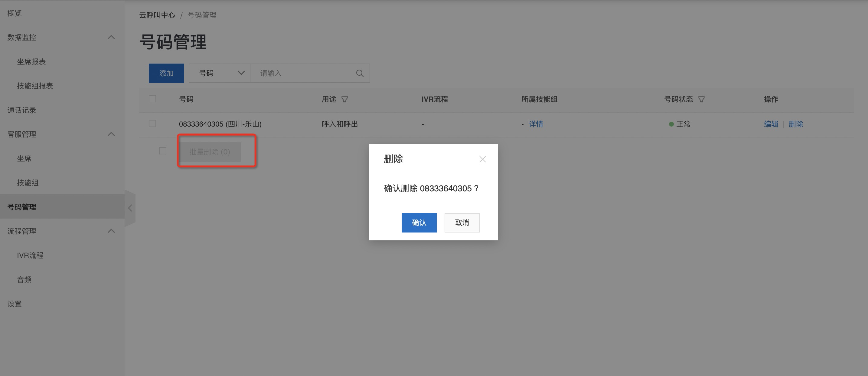The height and width of the screenshot is (376, 868).
Task: Click the 批量删除 (0) button
Action: click(x=210, y=152)
